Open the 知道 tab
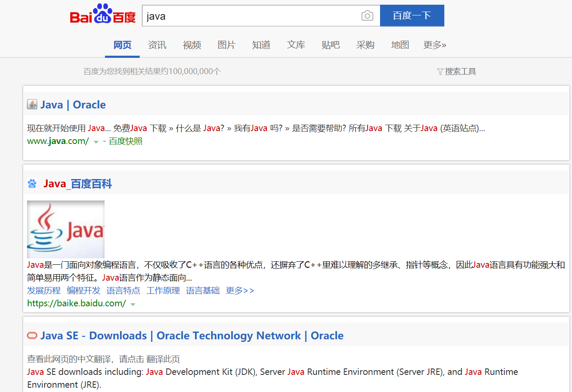The image size is (572, 392). pyautogui.click(x=261, y=45)
